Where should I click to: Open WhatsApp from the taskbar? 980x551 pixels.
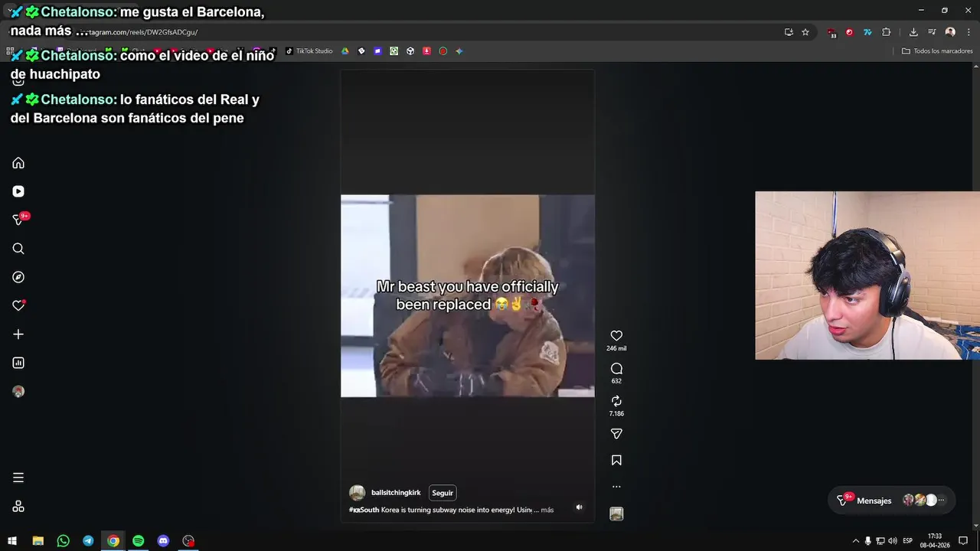(63, 541)
